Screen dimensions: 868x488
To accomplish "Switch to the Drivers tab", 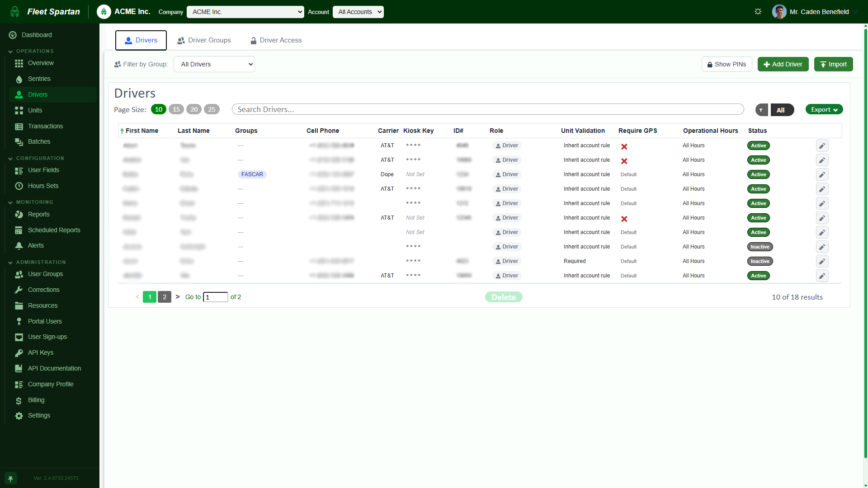I will point(141,40).
